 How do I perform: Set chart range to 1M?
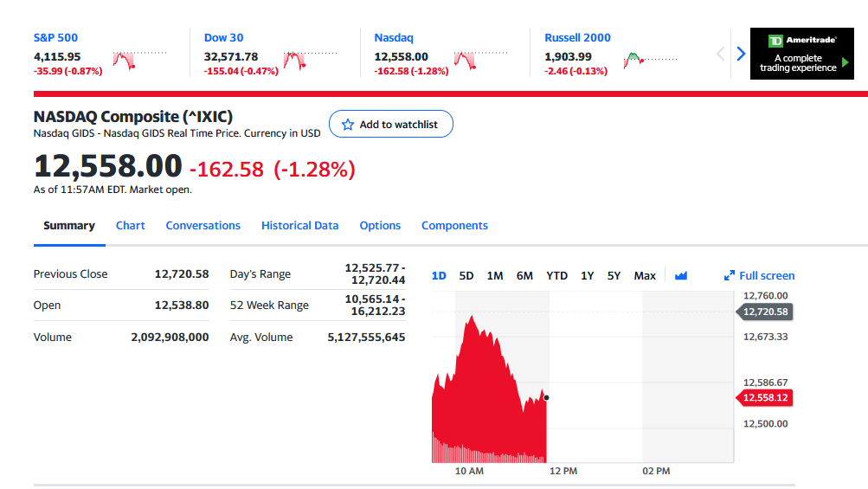point(495,276)
